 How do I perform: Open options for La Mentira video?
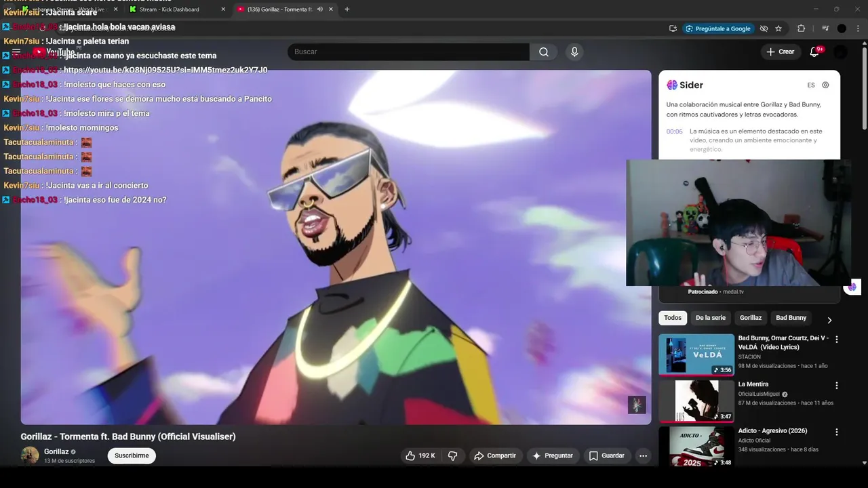point(836,385)
